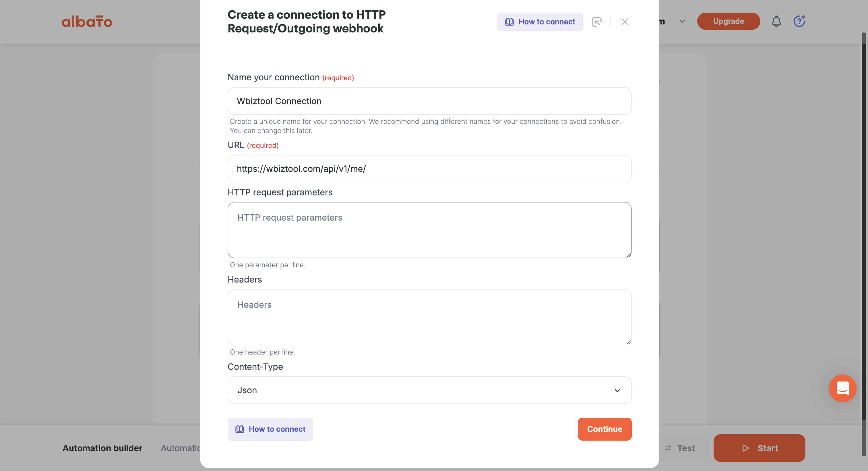Expand the Content-Type Json dropdown

pos(429,390)
